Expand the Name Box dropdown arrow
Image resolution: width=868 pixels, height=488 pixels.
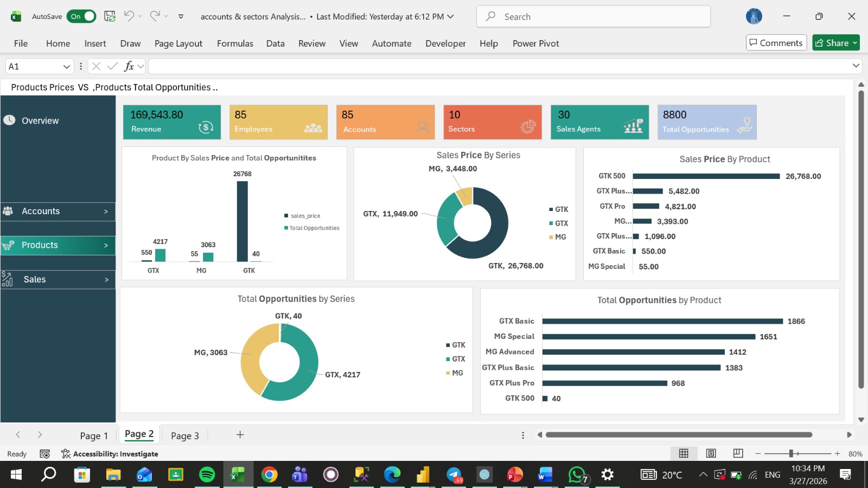click(x=67, y=66)
